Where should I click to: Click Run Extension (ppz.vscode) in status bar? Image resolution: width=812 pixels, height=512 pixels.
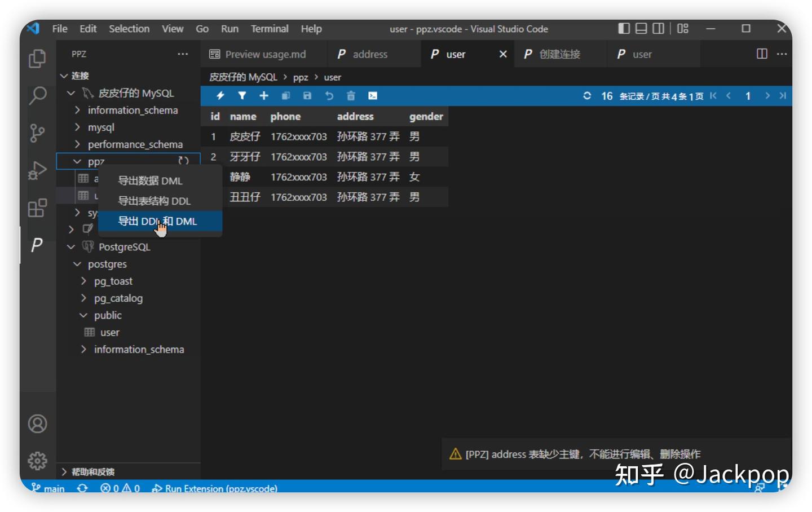point(215,488)
